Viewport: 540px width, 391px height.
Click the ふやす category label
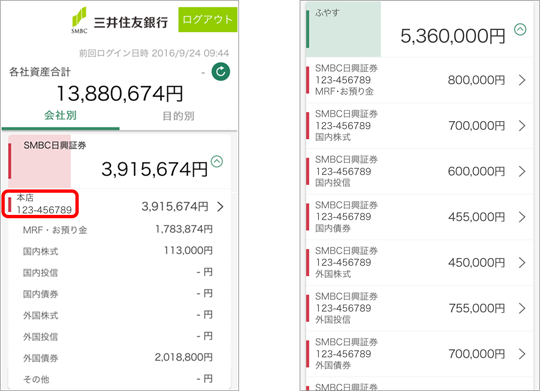327,13
